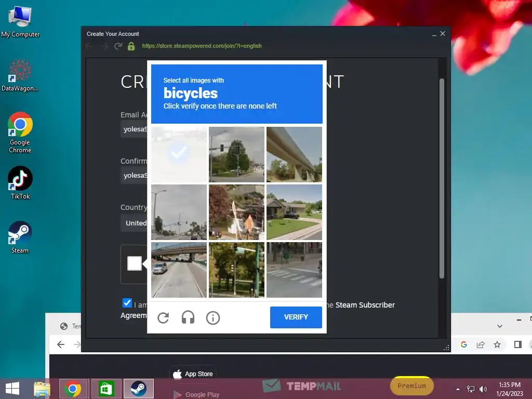Check the reCAPTCHA not-a-robot box
Image resolution: width=532 pixels, height=399 pixels.
135,263
